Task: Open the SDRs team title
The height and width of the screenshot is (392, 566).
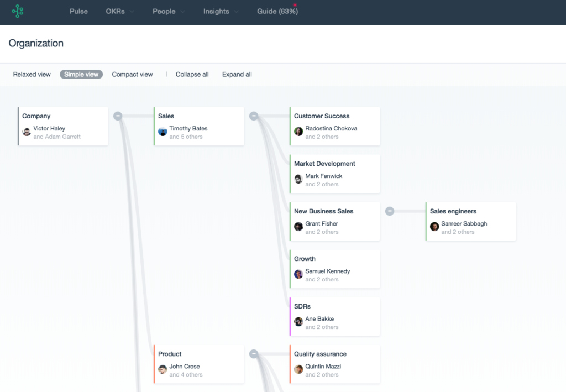Action: click(x=302, y=306)
